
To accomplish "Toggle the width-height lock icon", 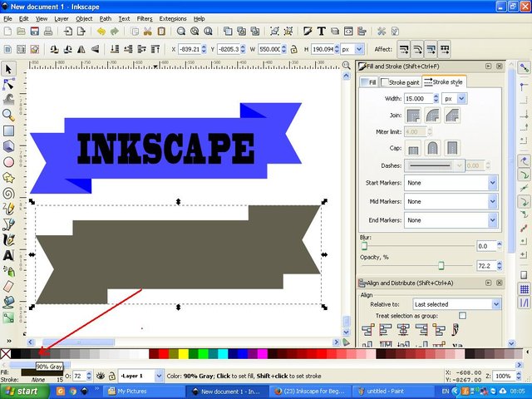I will coord(294,50).
